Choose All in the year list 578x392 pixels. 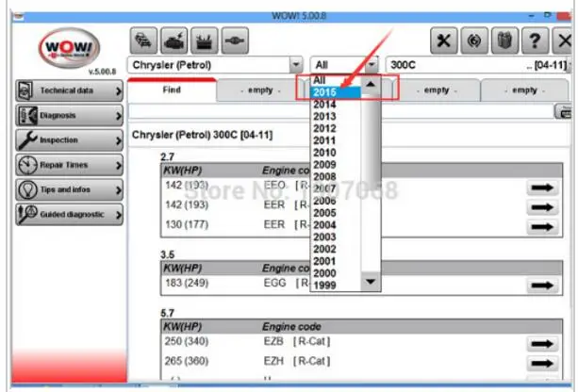(x=336, y=80)
